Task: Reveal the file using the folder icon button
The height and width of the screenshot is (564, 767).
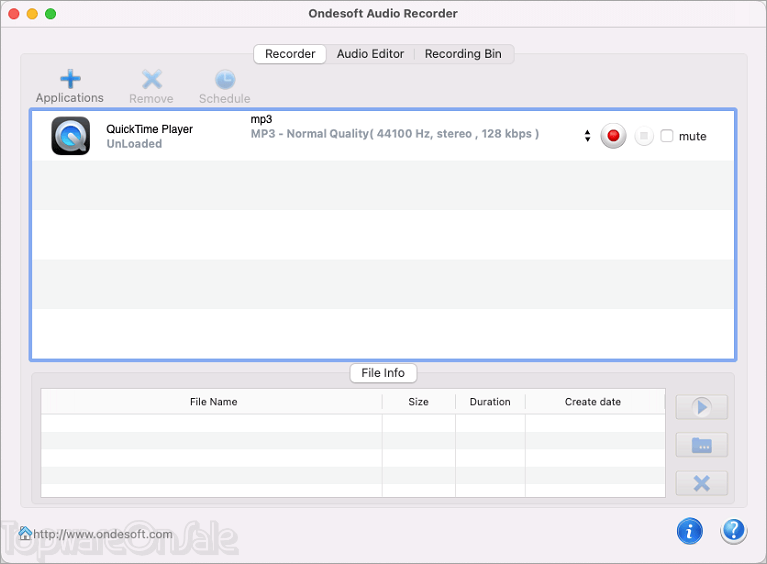Action: [x=701, y=445]
